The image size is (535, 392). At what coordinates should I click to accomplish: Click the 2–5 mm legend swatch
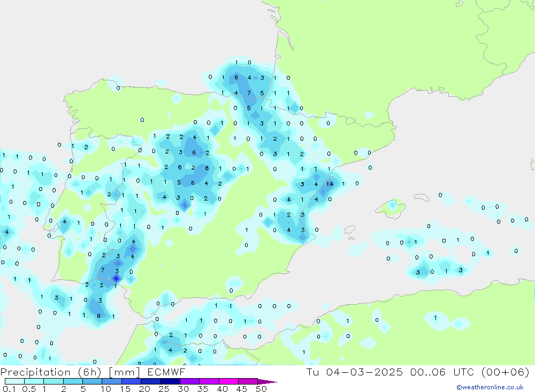click(x=73, y=381)
